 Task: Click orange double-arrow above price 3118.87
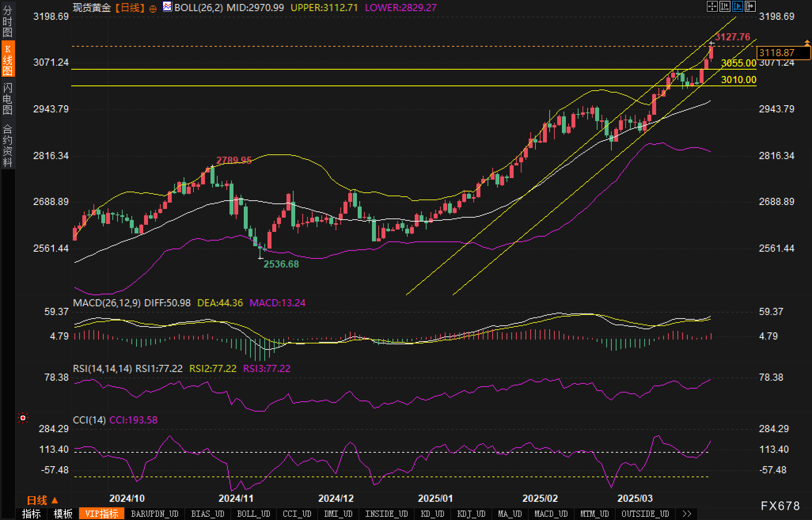coord(807,42)
